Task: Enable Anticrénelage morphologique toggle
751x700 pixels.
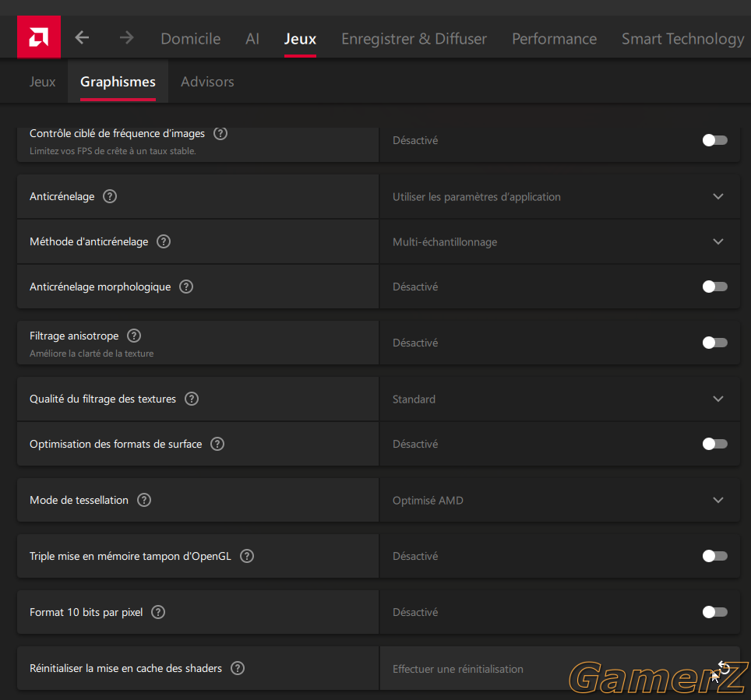Action: pos(715,287)
